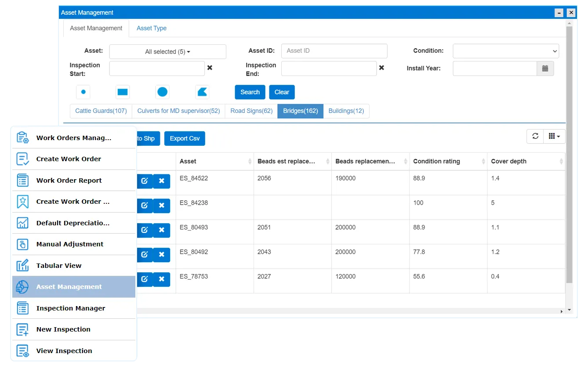This screenshot has height=368, width=588.
Task: Open Create Work Order menu entry
Action: 74,159
